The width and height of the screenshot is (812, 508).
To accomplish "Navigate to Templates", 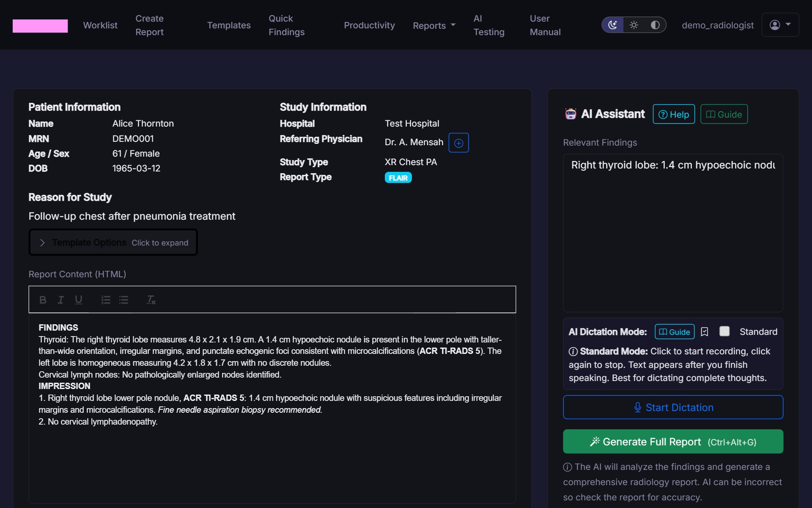I will pos(229,25).
